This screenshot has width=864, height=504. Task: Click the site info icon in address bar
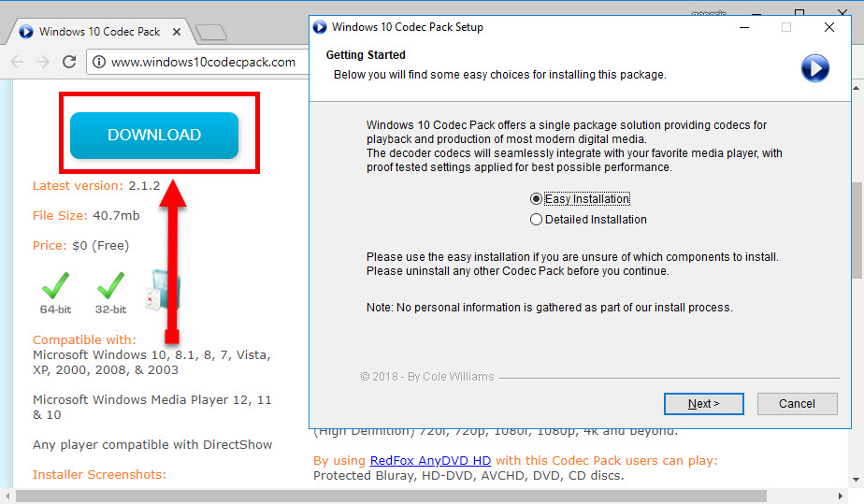pyautogui.click(x=98, y=62)
